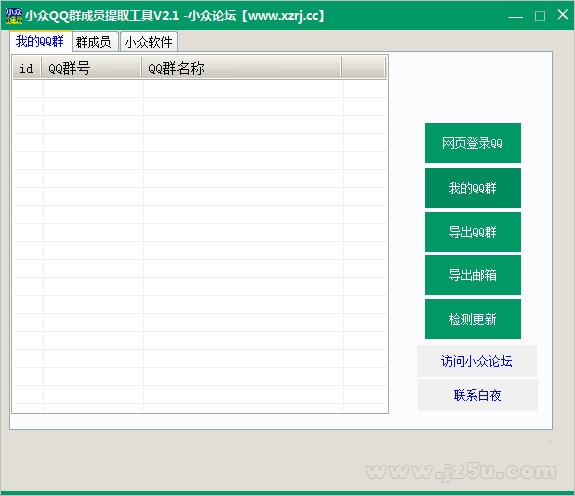Open the 小众软件 tab
575x496 pixels.
pos(149,42)
